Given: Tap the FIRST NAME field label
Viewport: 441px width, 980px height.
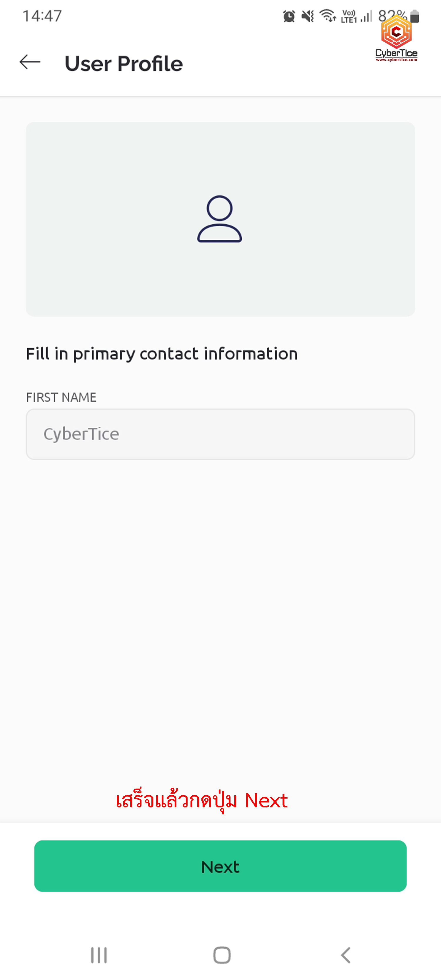Looking at the screenshot, I should pyautogui.click(x=61, y=397).
